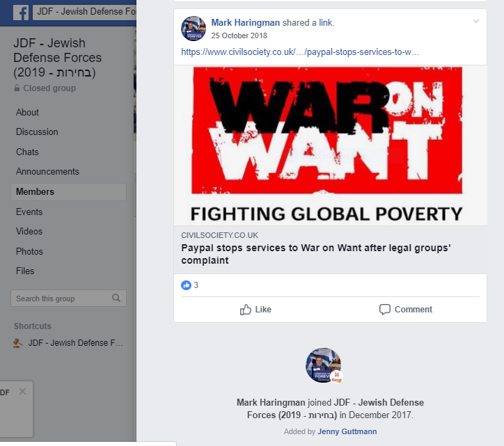504x446 pixels.
Task: Open the Announcements section
Action: click(47, 172)
